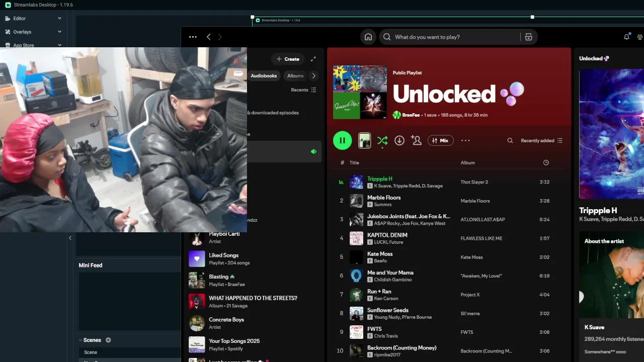
Task: Click the duration clock column header
Action: [546, 162]
